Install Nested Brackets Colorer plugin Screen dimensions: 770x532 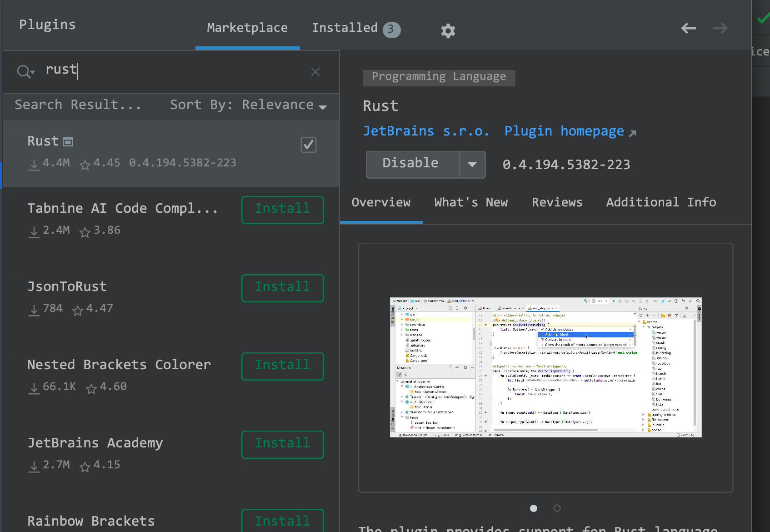[x=282, y=366]
